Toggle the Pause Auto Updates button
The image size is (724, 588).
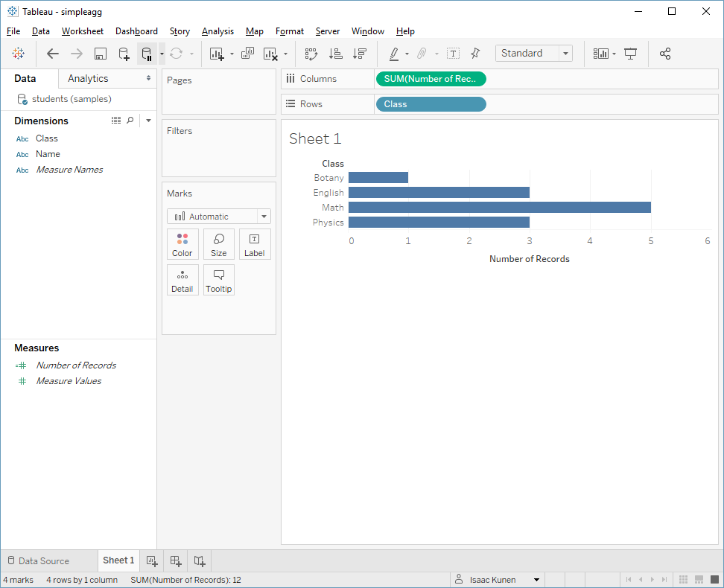click(x=147, y=54)
